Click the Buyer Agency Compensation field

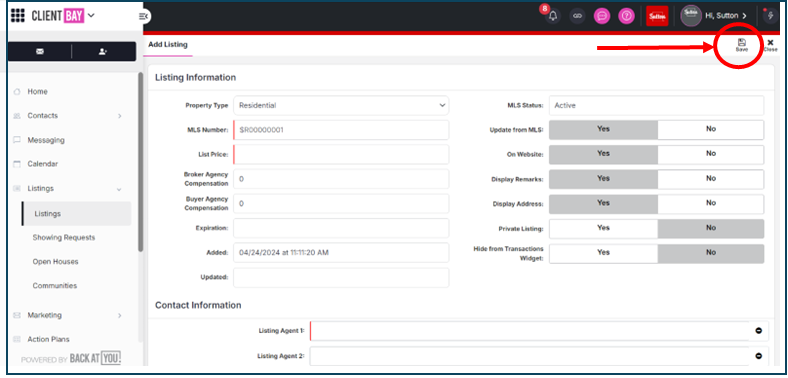click(341, 204)
